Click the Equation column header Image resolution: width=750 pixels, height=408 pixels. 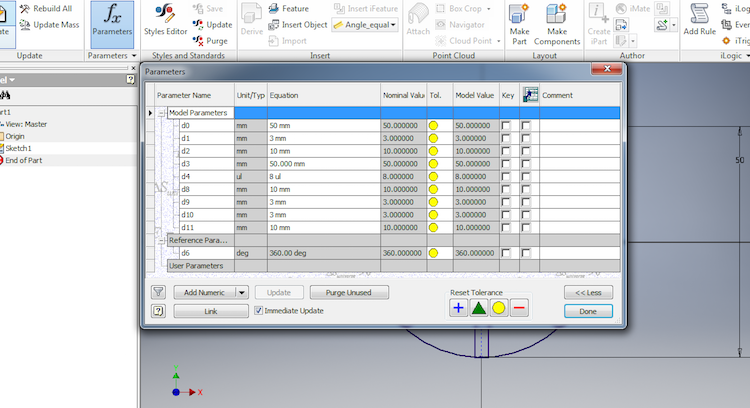click(324, 95)
